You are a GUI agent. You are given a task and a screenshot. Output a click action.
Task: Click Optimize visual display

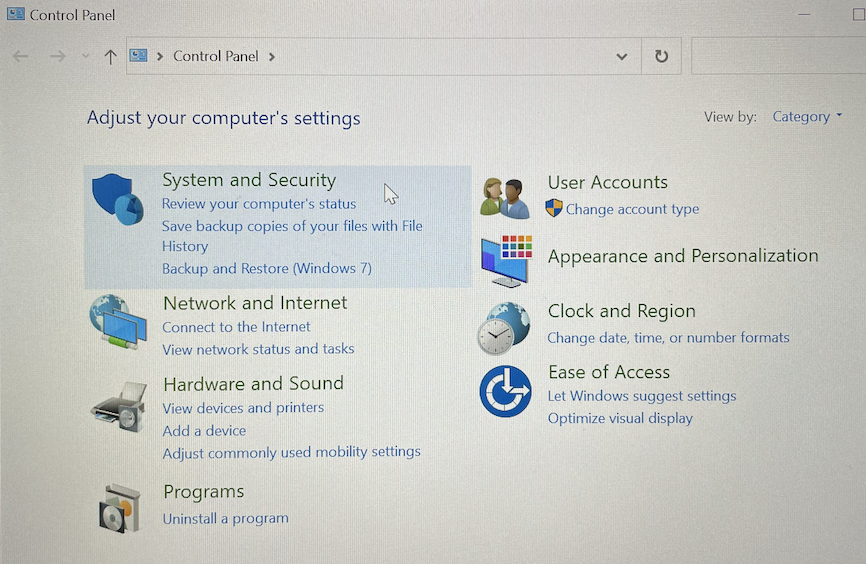coord(620,418)
